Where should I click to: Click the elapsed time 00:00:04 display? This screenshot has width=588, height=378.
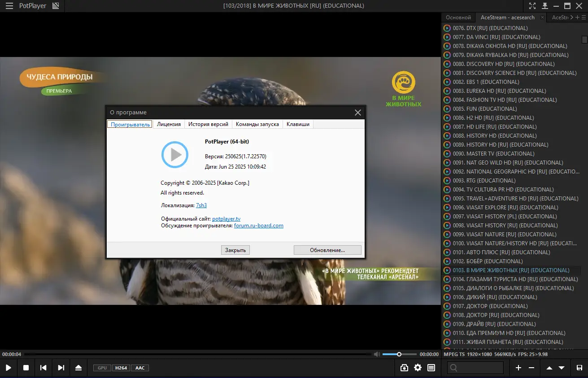(12, 354)
